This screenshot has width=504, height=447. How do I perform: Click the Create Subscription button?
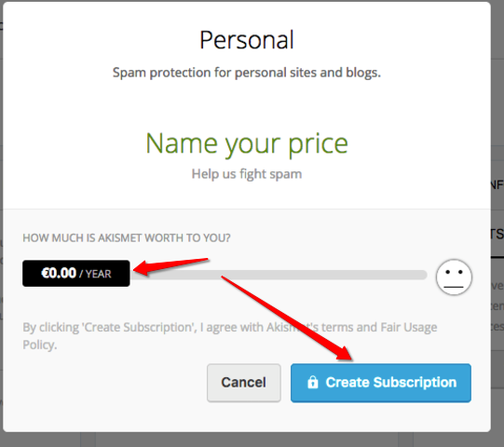381,383
